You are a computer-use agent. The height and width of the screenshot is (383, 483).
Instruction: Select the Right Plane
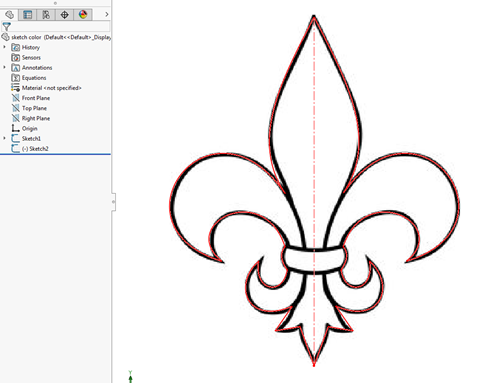pyautogui.click(x=36, y=118)
